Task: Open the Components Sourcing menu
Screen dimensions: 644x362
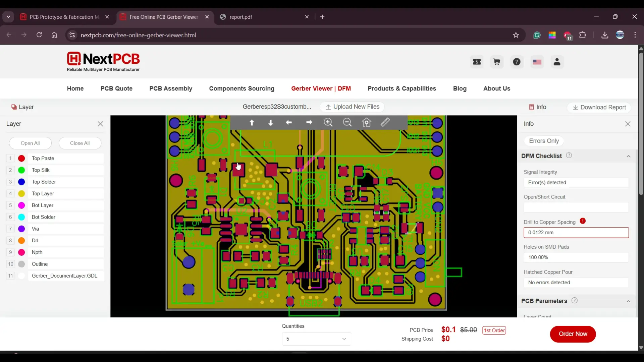Action: (242, 88)
